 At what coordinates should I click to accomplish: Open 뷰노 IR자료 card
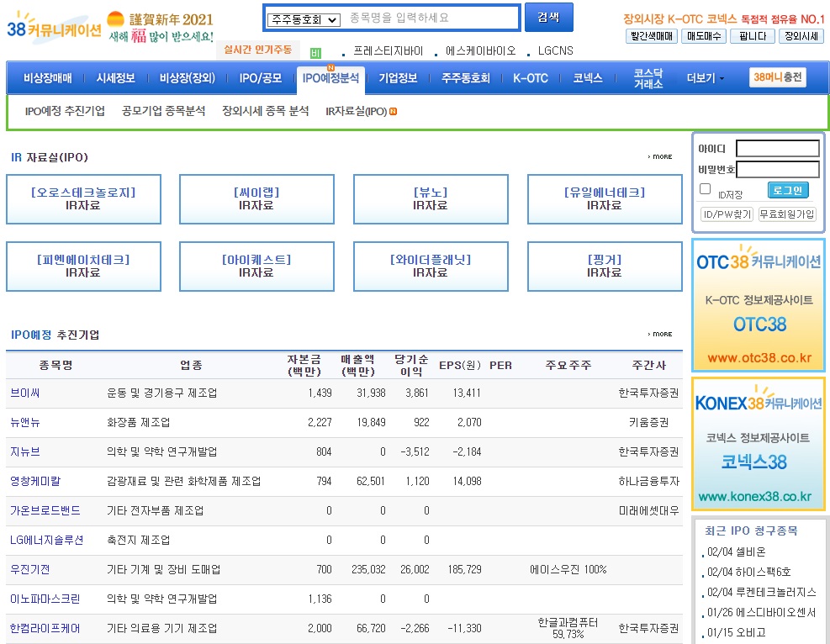[x=431, y=199]
